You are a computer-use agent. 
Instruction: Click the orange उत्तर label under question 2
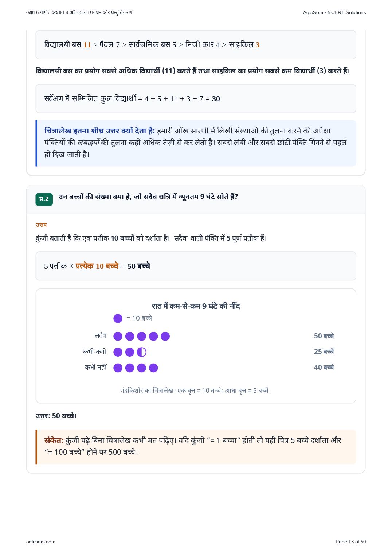click(41, 225)
